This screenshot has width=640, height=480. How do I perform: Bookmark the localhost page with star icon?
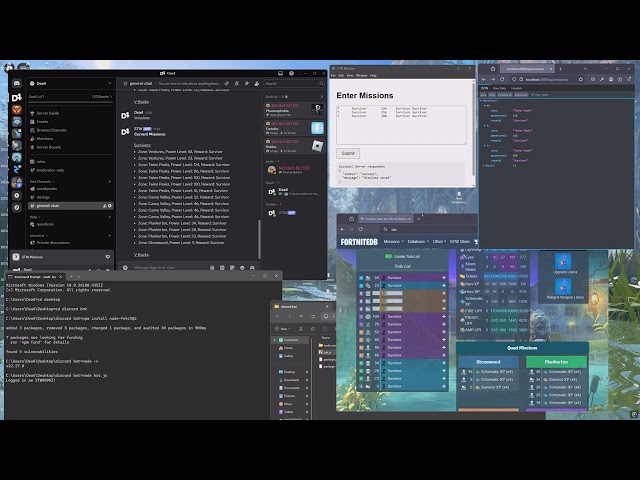(580, 79)
